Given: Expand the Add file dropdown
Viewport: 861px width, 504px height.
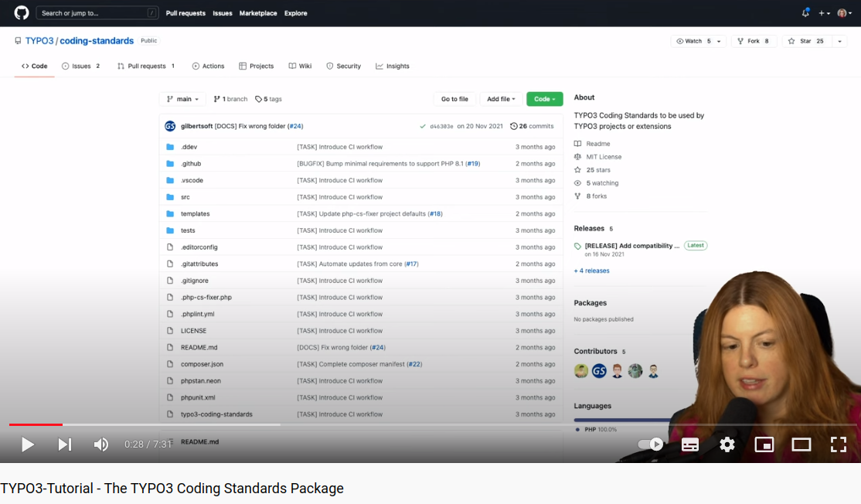Looking at the screenshot, I should pyautogui.click(x=501, y=99).
